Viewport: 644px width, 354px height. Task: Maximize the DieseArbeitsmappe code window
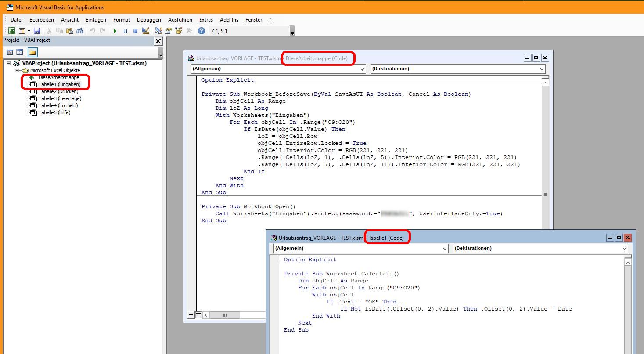[x=536, y=58]
